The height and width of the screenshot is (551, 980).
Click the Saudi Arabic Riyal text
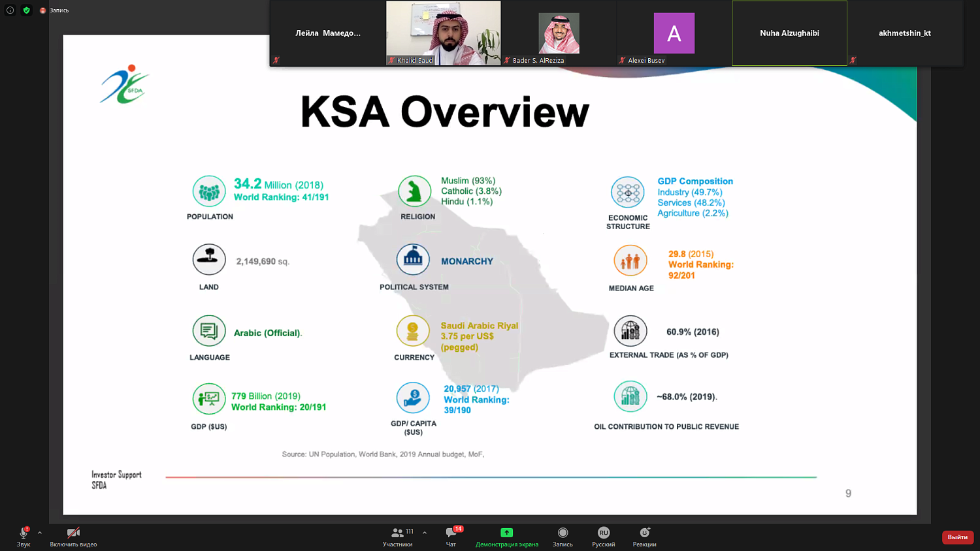tap(480, 326)
